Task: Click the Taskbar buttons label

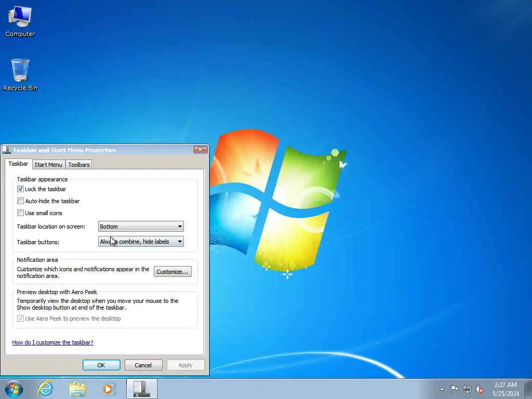Action: point(38,242)
